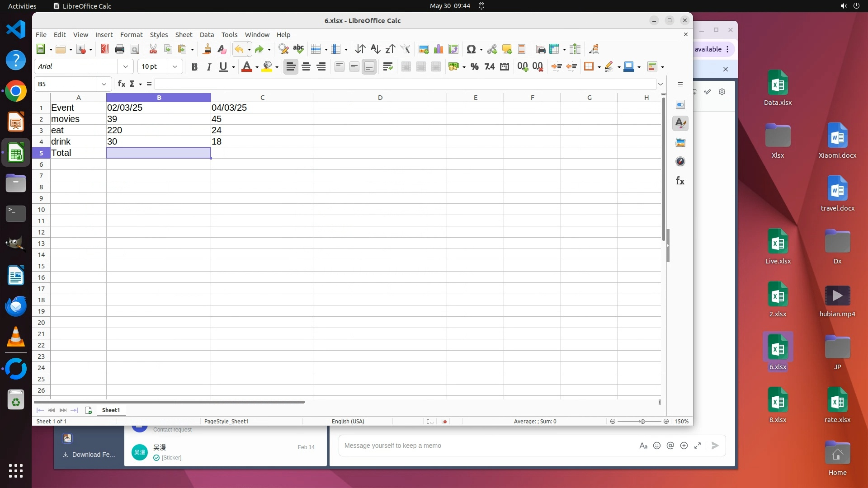Toggle Wrap Text button

[x=387, y=67]
